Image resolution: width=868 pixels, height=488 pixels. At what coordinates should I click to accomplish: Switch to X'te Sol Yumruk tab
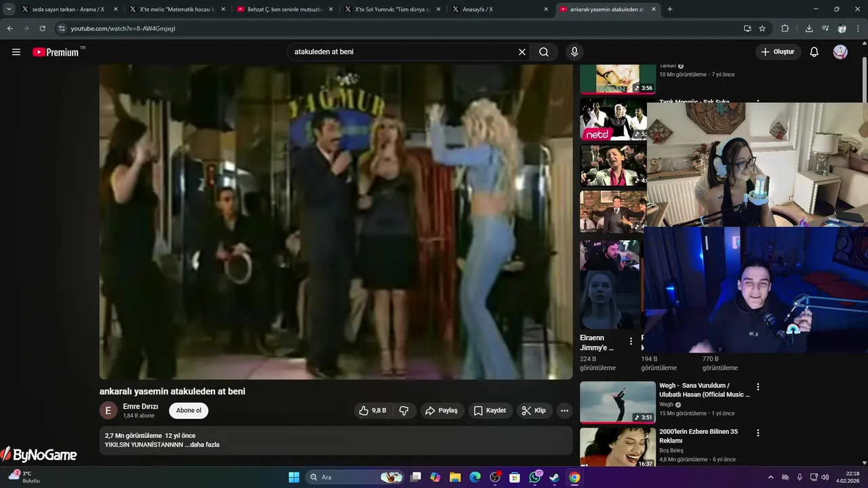click(392, 9)
